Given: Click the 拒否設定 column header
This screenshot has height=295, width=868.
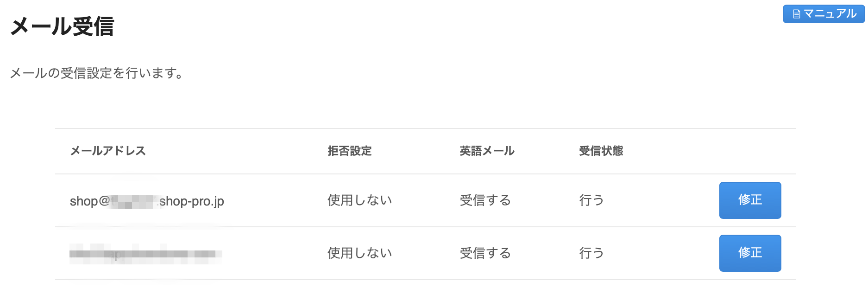Looking at the screenshot, I should (x=349, y=151).
